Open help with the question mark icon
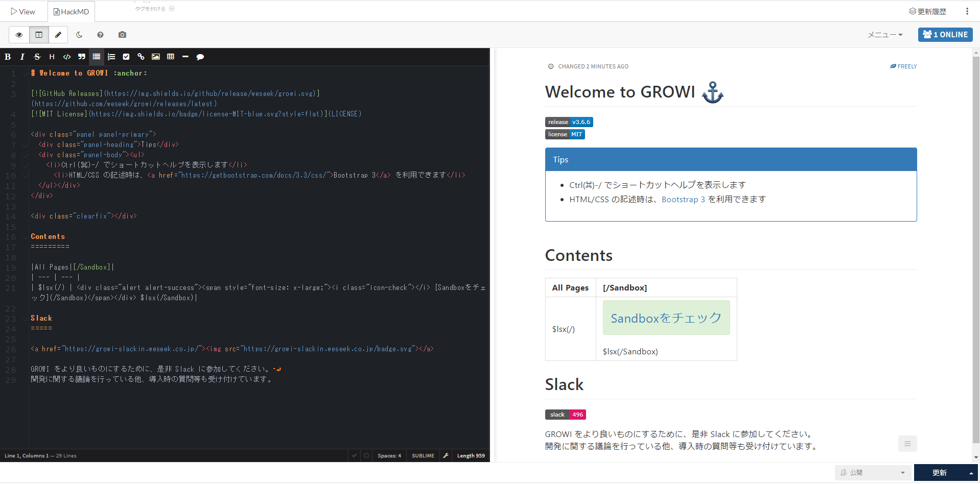The height and width of the screenshot is (484, 980). 100,35
